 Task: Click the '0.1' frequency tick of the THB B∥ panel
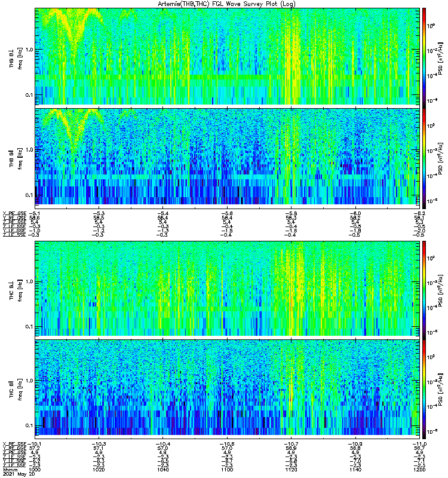click(29, 195)
